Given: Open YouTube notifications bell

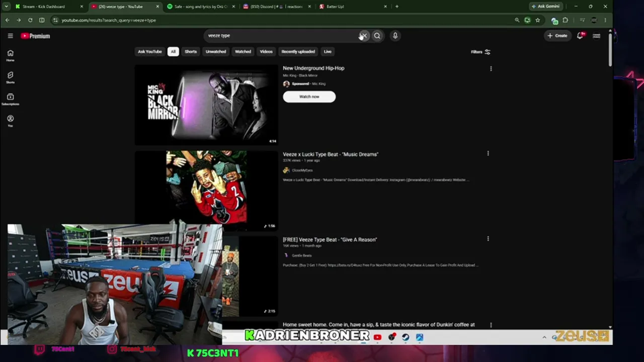Looking at the screenshot, I should [580, 36].
